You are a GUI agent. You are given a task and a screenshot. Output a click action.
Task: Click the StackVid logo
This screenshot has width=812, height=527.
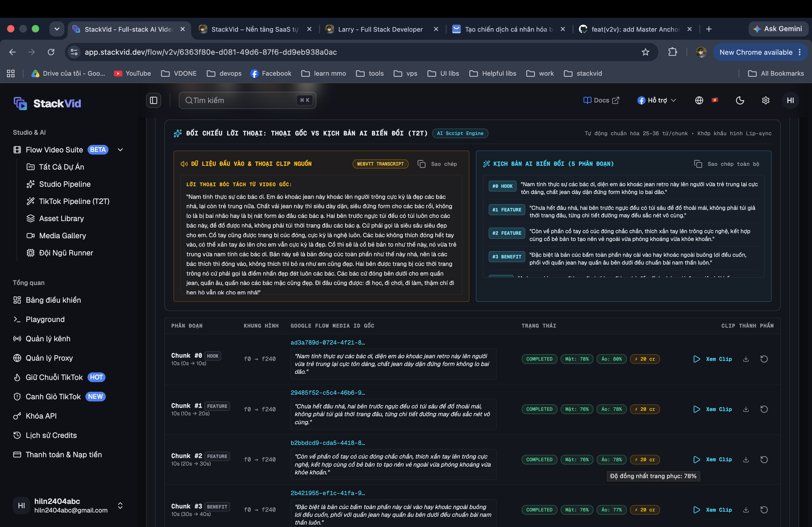tap(48, 103)
